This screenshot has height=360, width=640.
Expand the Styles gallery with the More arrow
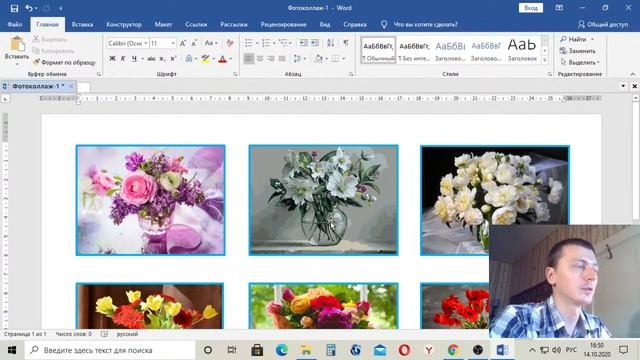[545, 60]
